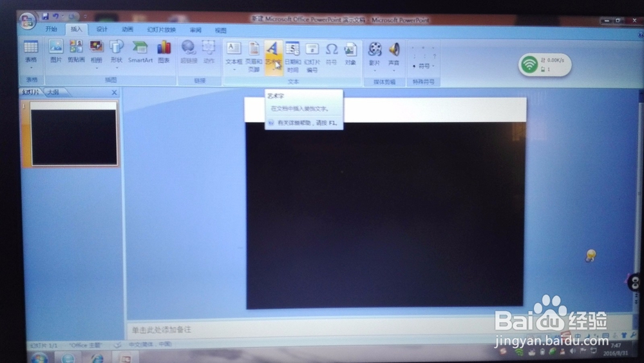Click the 声音 speaker icon
The width and height of the screenshot is (644, 363).
[394, 50]
